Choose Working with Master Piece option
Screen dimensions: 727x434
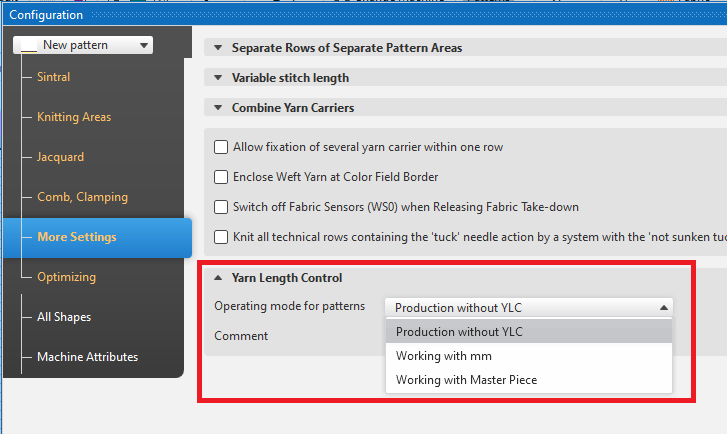[468, 380]
